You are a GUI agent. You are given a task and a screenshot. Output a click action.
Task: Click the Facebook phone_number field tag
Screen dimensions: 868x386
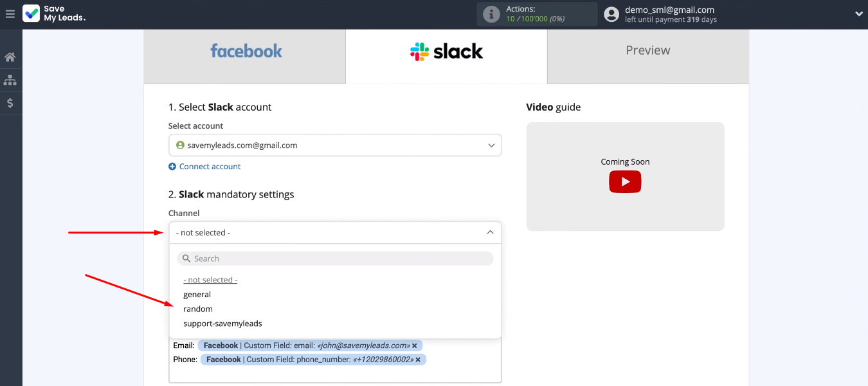pyautogui.click(x=313, y=360)
